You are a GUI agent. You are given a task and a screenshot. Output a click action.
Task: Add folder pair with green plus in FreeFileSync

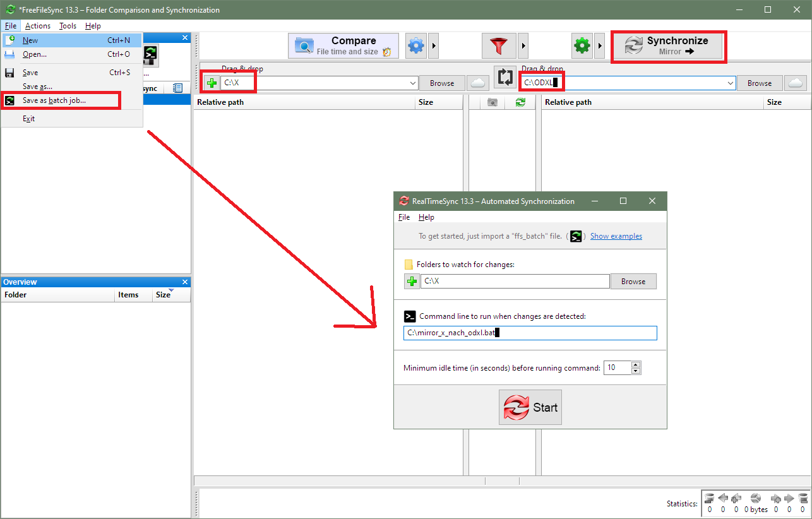212,83
